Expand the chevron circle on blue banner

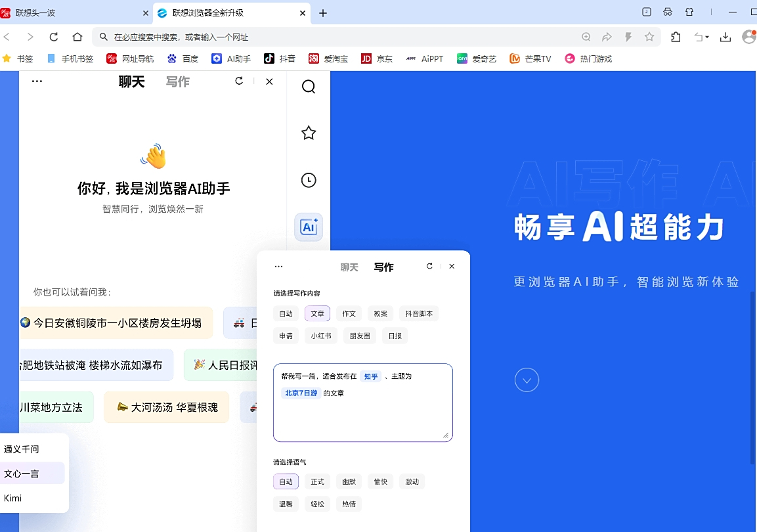[527, 380]
